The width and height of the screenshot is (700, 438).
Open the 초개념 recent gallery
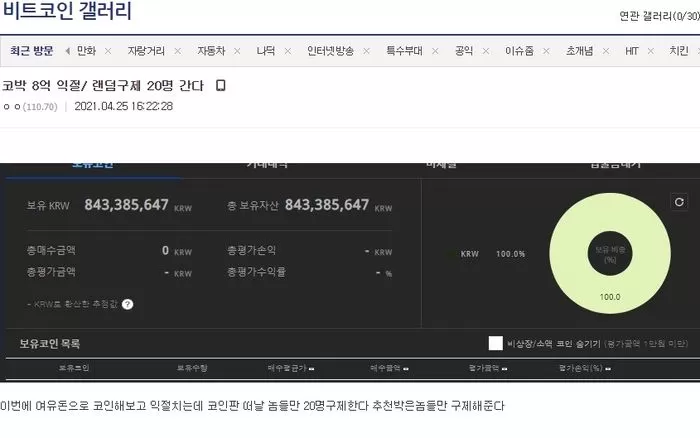[x=579, y=51]
